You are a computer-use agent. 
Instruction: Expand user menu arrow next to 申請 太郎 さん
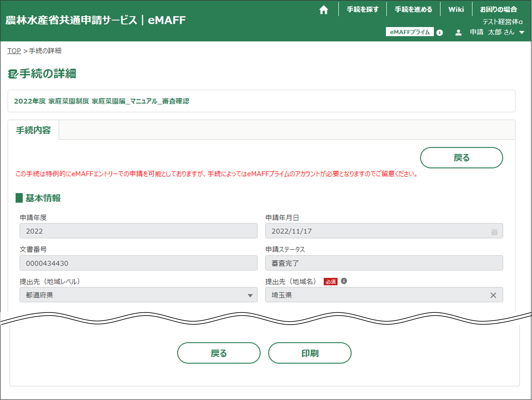point(522,32)
